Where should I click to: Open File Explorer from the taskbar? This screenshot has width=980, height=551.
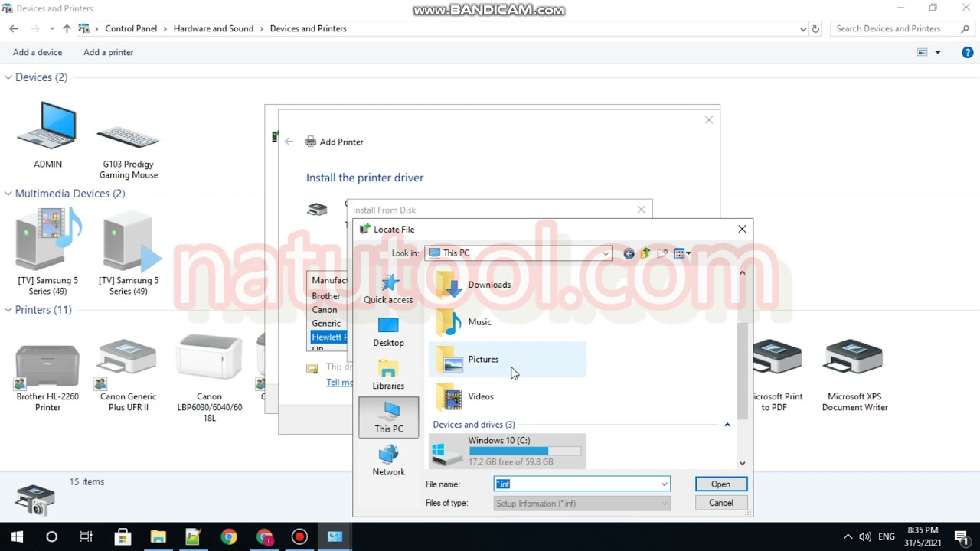158,536
